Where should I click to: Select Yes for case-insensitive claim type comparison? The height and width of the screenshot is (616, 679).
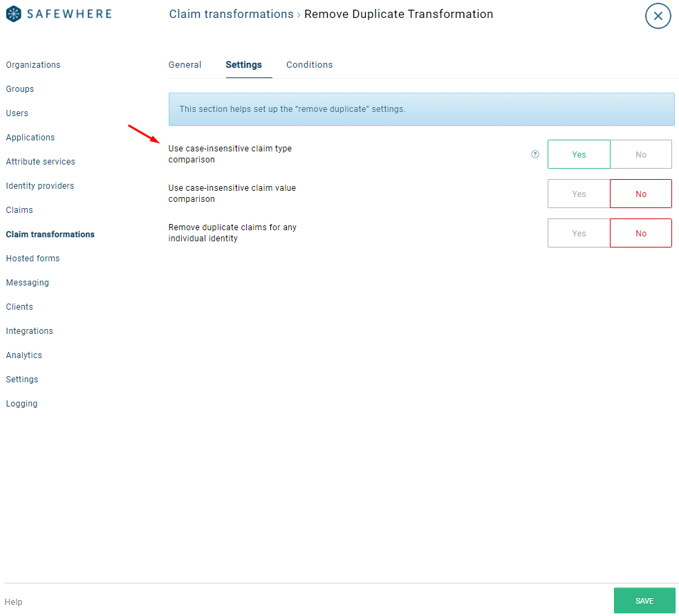point(579,155)
